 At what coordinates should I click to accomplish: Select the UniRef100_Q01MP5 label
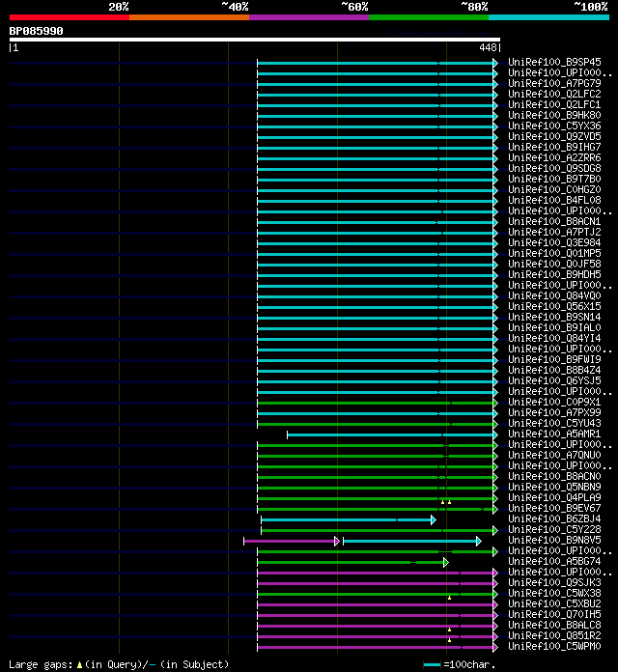click(554, 253)
